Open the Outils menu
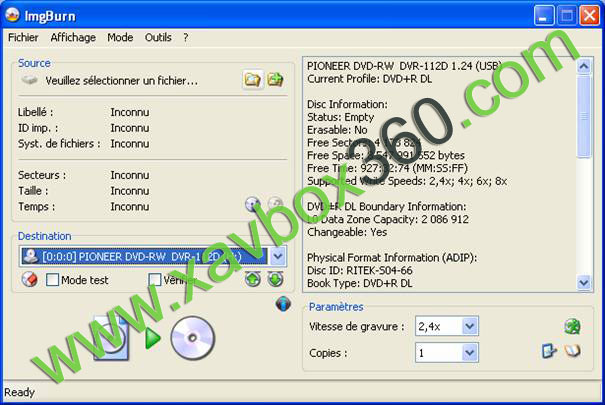Viewport: 605px width, 405px height. (158, 37)
